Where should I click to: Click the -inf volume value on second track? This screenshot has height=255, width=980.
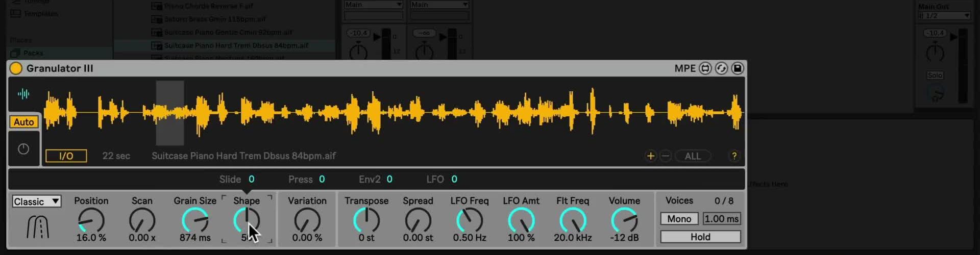click(x=424, y=33)
